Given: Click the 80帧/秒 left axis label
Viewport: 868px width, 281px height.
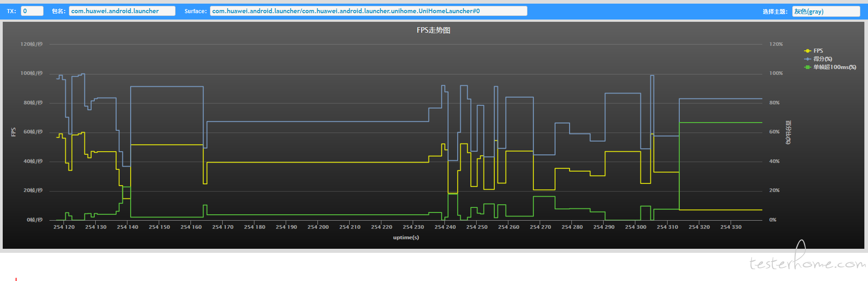Looking at the screenshot, I should click(33, 103).
